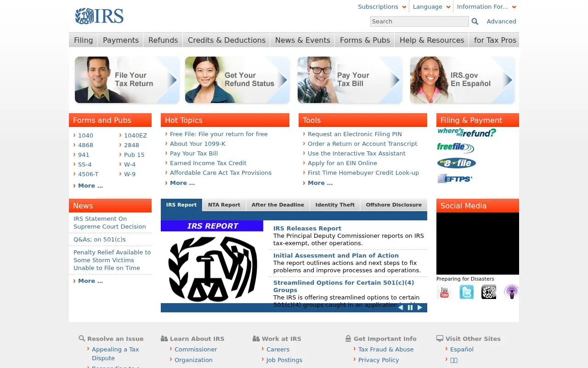Screen dimensions: 588x368
Task: Click the IRS logo
Action: click(x=99, y=16)
